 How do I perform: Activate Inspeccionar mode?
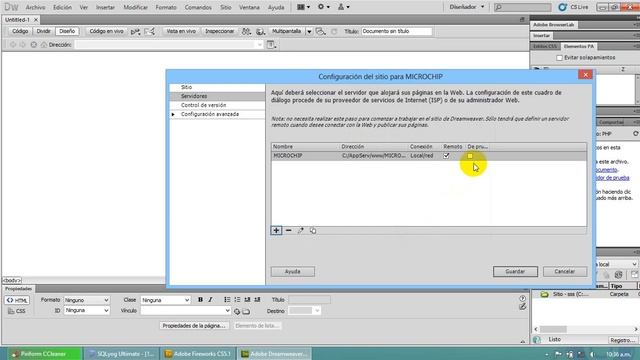[220, 31]
